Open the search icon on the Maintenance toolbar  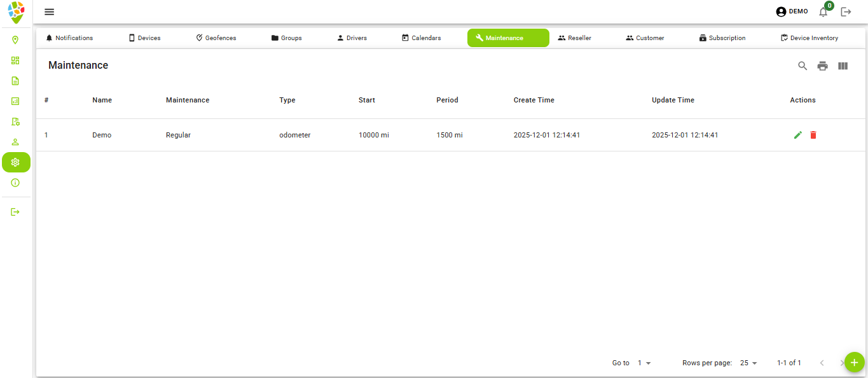pos(802,66)
